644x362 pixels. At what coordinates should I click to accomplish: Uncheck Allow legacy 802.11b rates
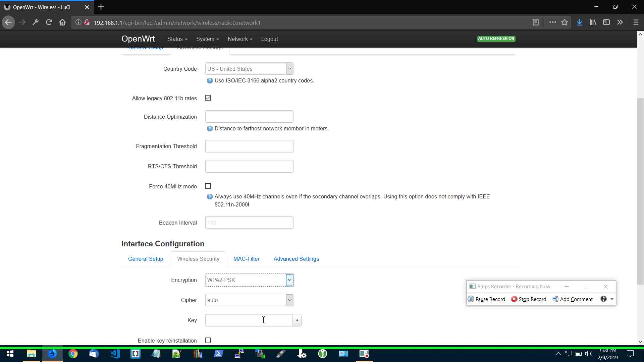click(208, 98)
